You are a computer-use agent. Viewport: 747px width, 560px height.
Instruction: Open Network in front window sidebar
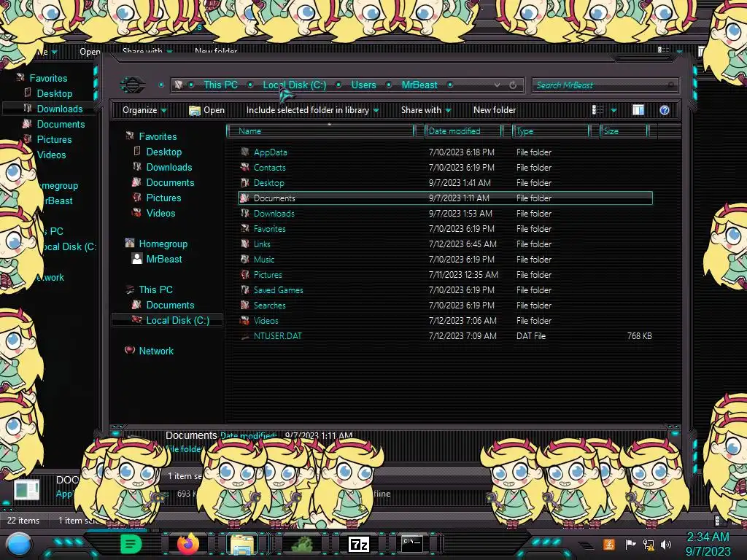coord(156,351)
